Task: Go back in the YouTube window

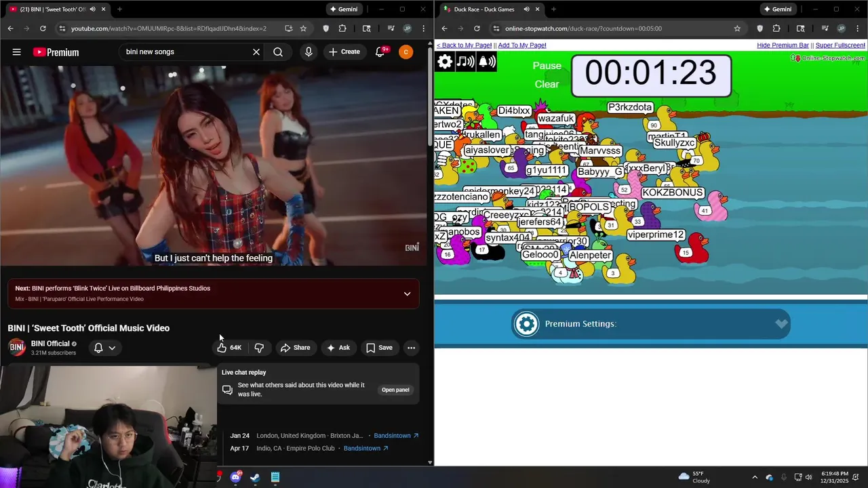Action: pos(10,28)
